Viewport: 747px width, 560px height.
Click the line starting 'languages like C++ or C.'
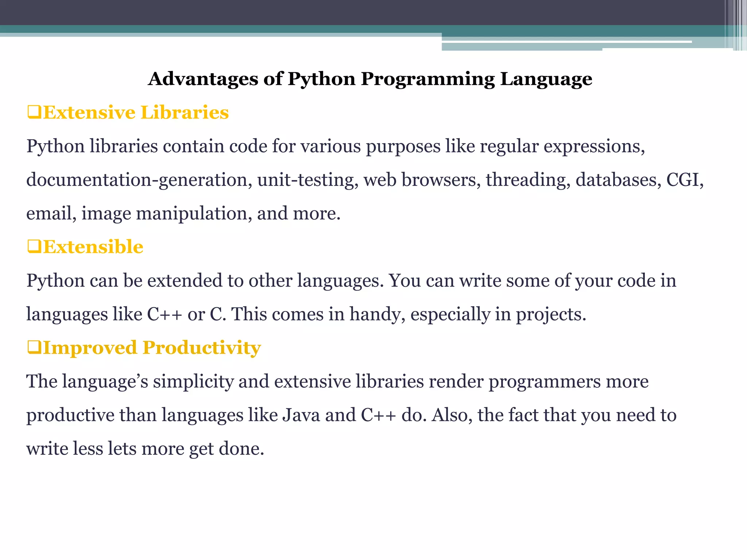(306, 315)
